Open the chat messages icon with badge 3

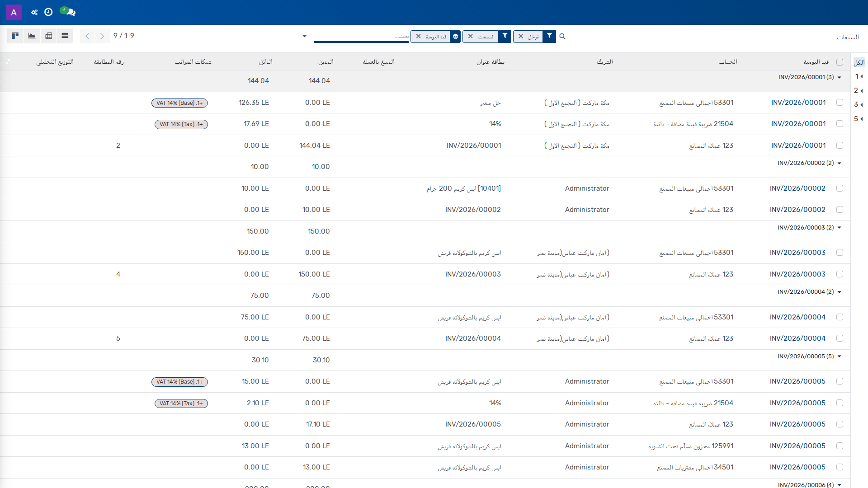coord(68,12)
